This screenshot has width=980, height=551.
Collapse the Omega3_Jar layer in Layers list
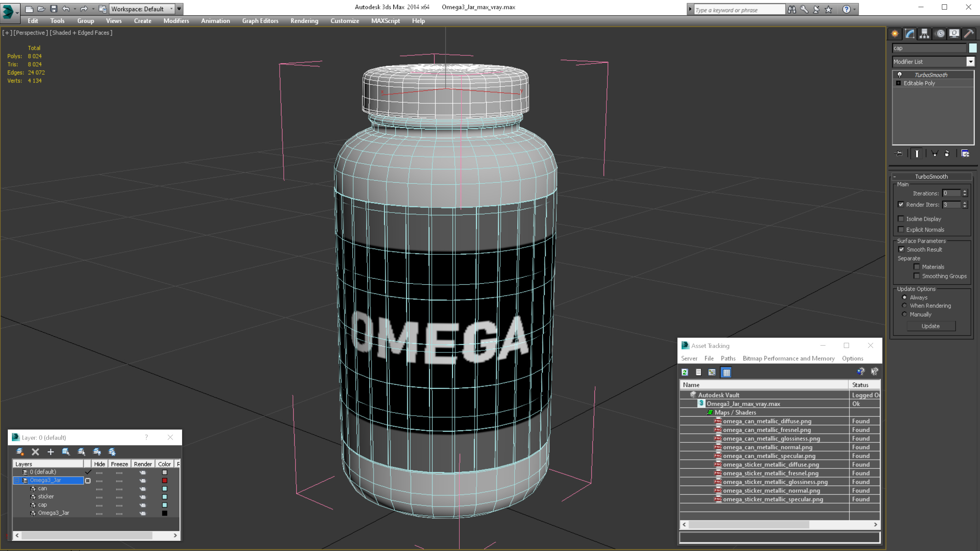pos(17,480)
